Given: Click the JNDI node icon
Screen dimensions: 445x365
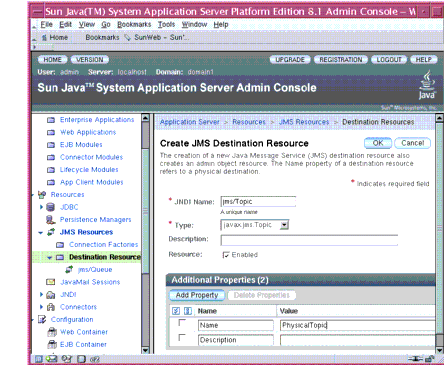Looking at the screenshot, I should [51, 295].
